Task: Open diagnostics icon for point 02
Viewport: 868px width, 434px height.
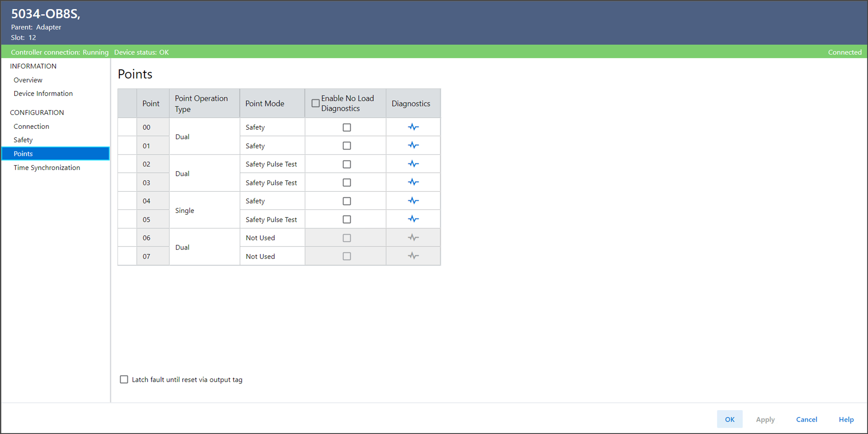Action: (413, 164)
